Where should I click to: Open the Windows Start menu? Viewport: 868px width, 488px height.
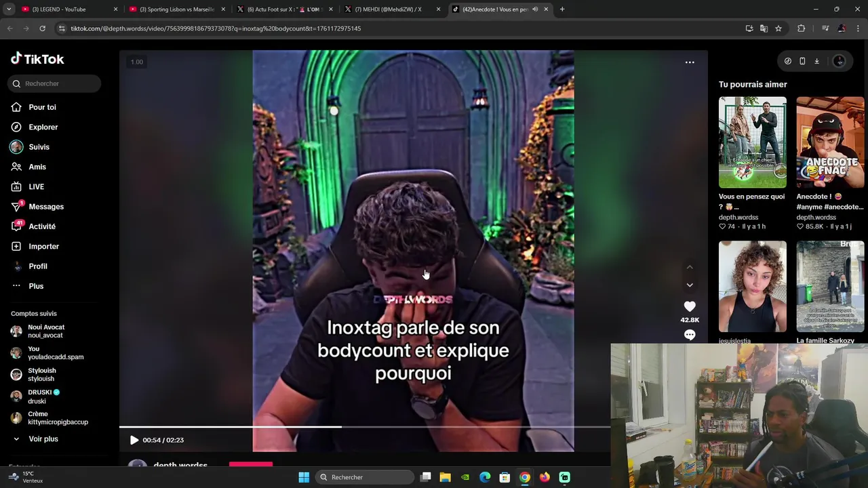click(x=304, y=477)
